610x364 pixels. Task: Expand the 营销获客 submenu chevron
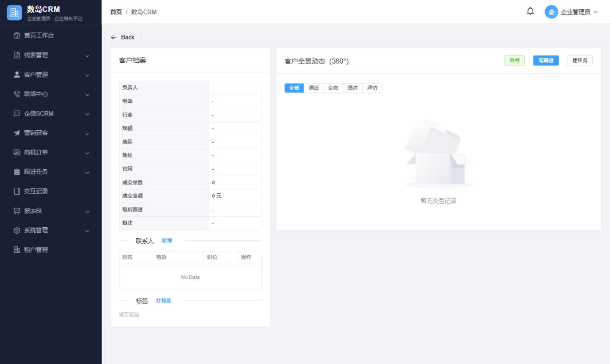(x=87, y=133)
